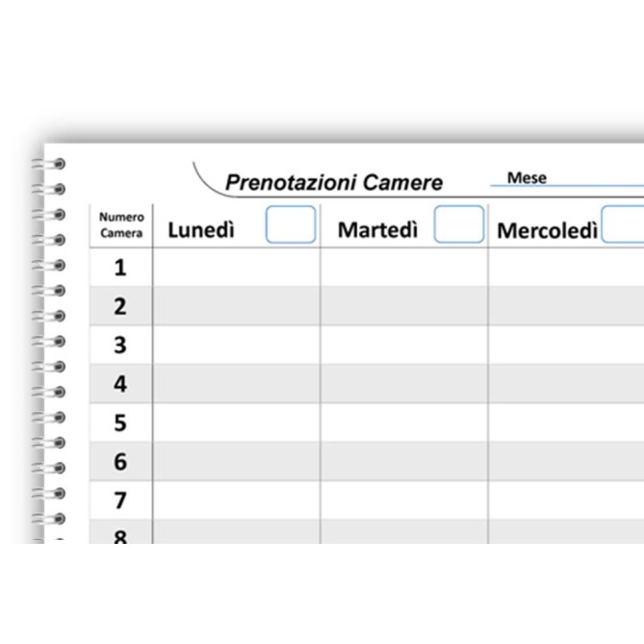The image size is (644, 644).
Task: Click the Martedì column header
Action: [x=377, y=230]
